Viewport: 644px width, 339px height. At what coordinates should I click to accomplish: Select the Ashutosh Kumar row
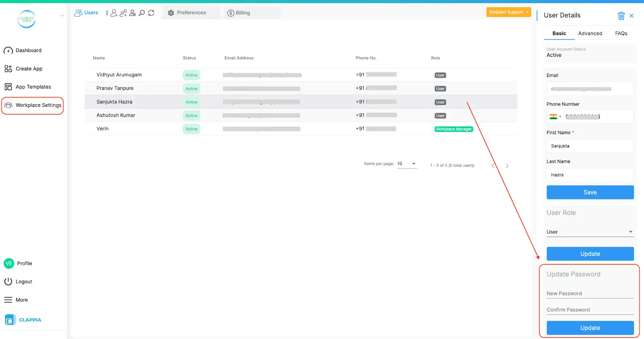[301, 115]
